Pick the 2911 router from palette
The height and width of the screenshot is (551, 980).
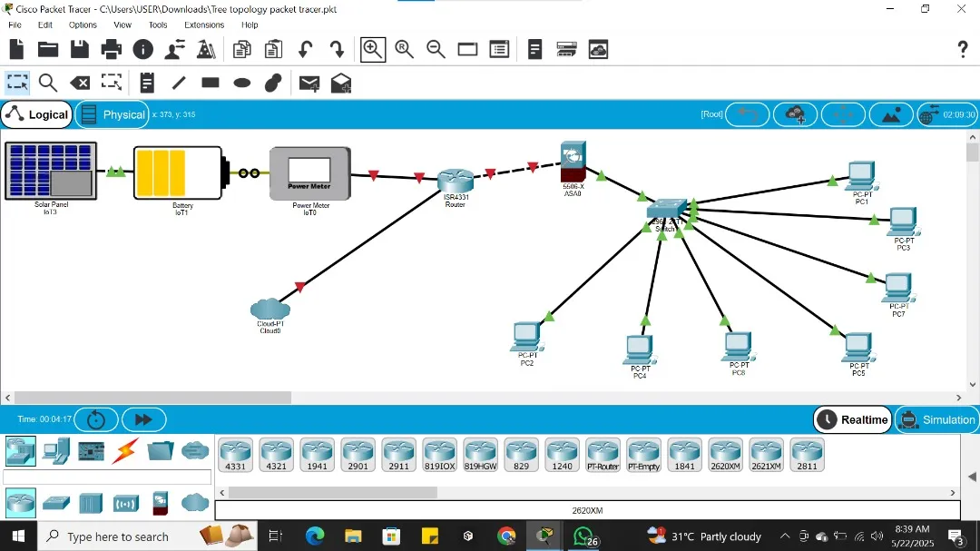coord(398,455)
